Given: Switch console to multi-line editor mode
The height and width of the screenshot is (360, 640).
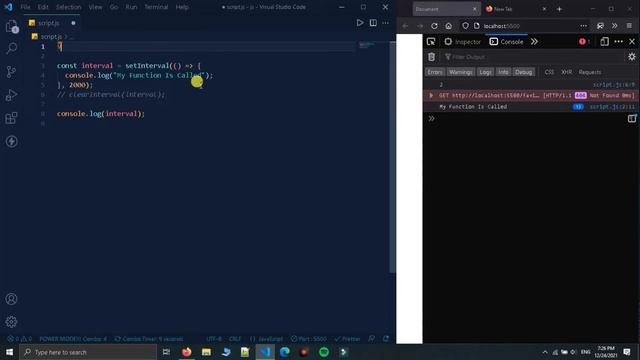Looking at the screenshot, I should point(632,118).
